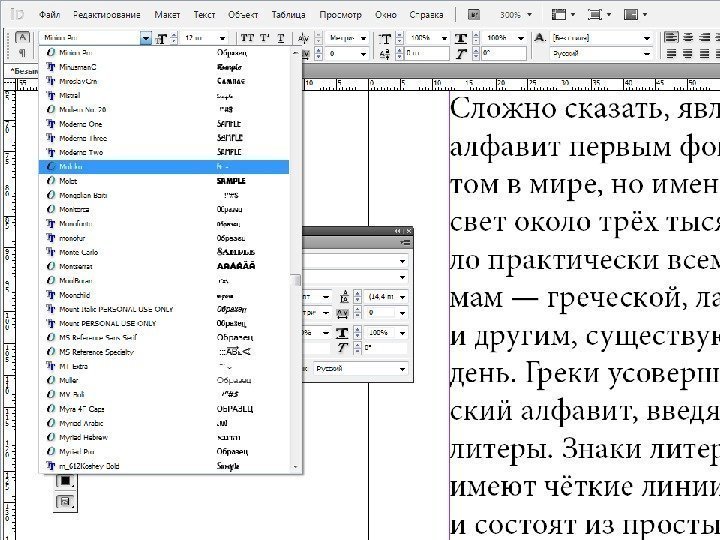Toggle All Caps (TT) button
The image size is (720, 540).
click(x=248, y=38)
